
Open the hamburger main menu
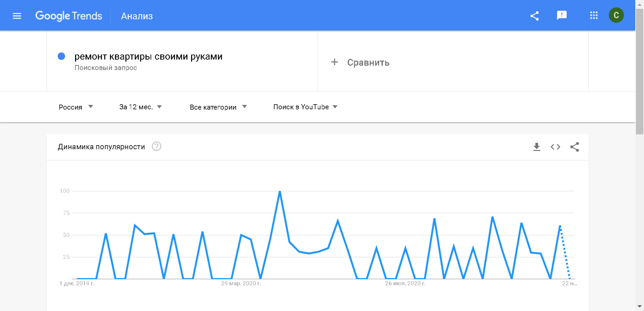coord(17,16)
